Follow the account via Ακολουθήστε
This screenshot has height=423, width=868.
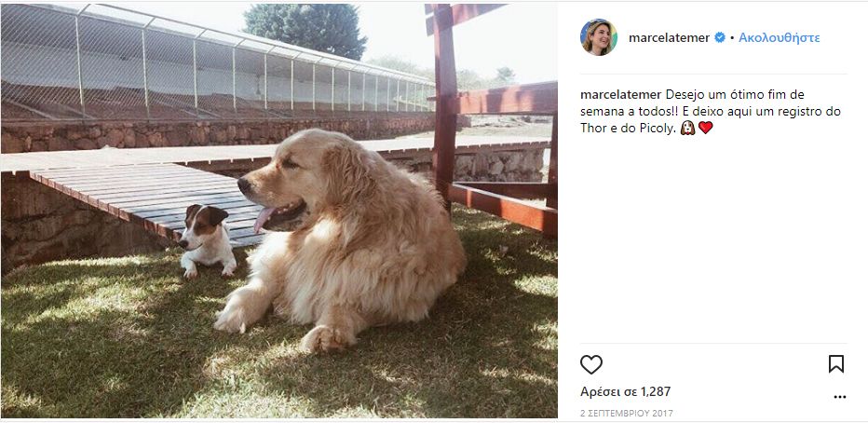779,37
